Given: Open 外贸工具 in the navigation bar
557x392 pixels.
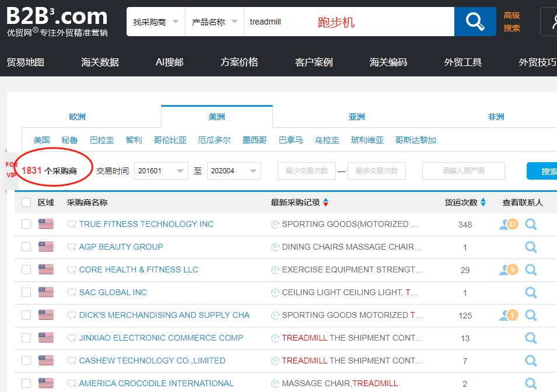Looking at the screenshot, I should point(463,62).
